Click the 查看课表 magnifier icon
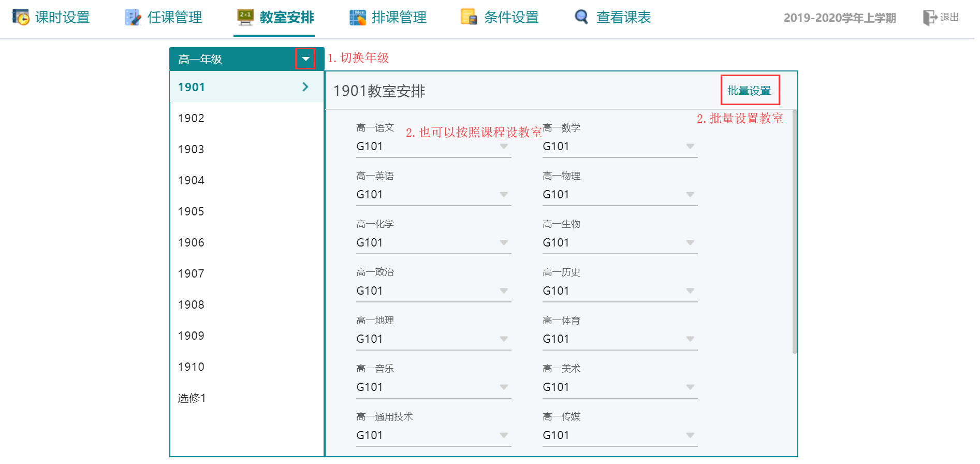Image resolution: width=980 pixels, height=464 pixels. [x=581, y=17]
